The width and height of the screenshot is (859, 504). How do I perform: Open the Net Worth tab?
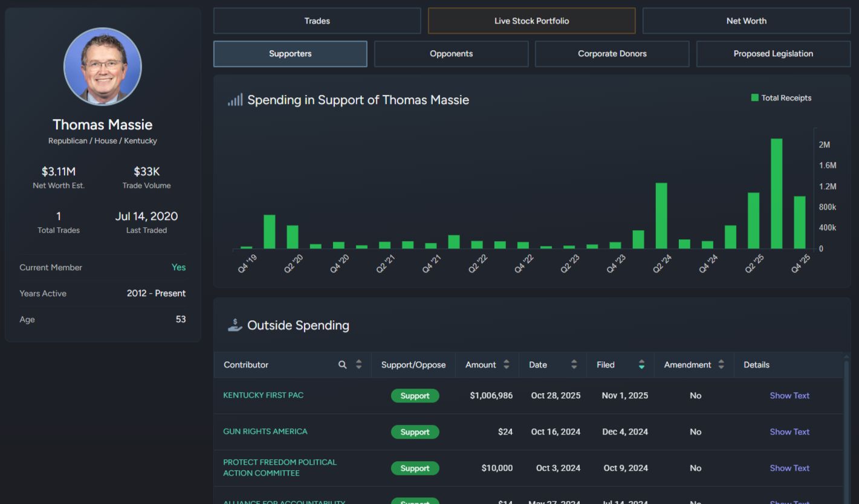[746, 21]
